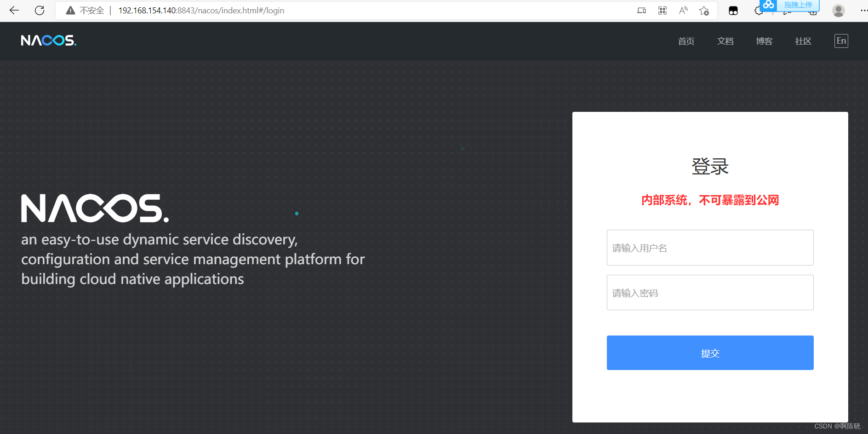Viewport: 868px width, 434px height.
Task: Open the Tampermonkey extension icon
Action: pyautogui.click(x=733, y=11)
